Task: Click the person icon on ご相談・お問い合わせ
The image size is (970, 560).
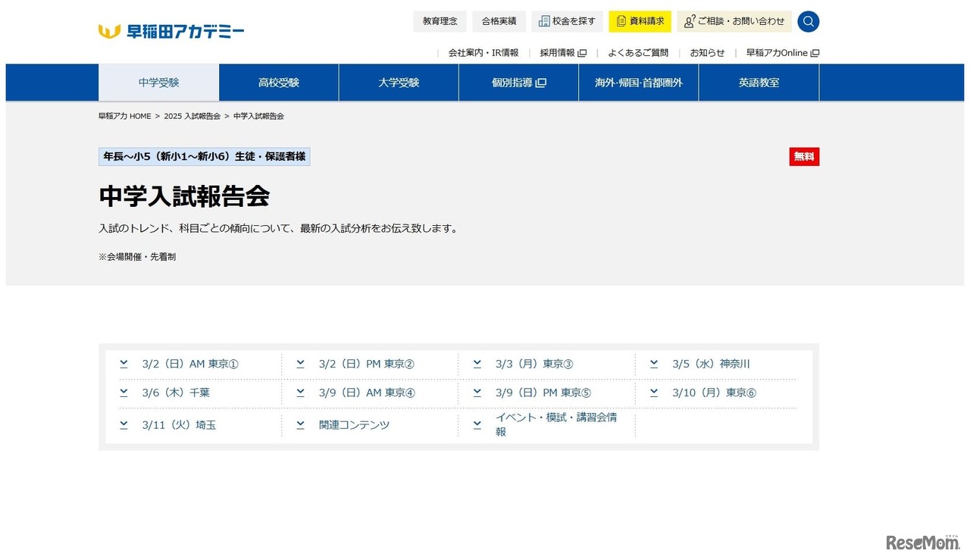Action: click(x=689, y=21)
